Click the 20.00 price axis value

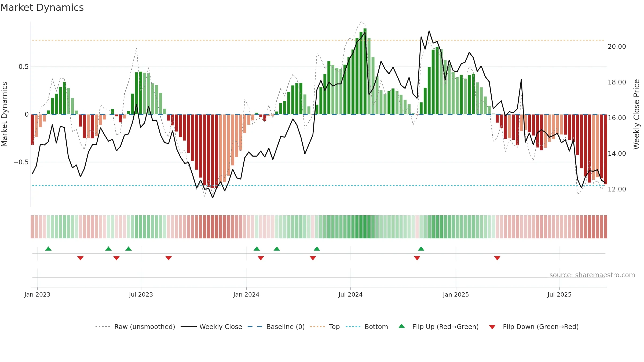click(617, 47)
